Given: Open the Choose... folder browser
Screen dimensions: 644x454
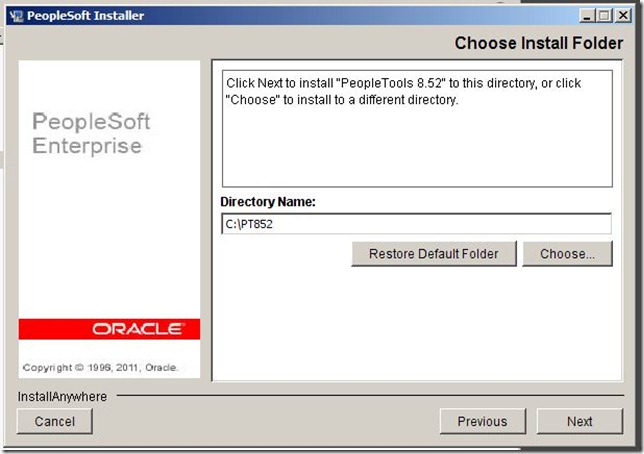Looking at the screenshot, I should click(567, 254).
